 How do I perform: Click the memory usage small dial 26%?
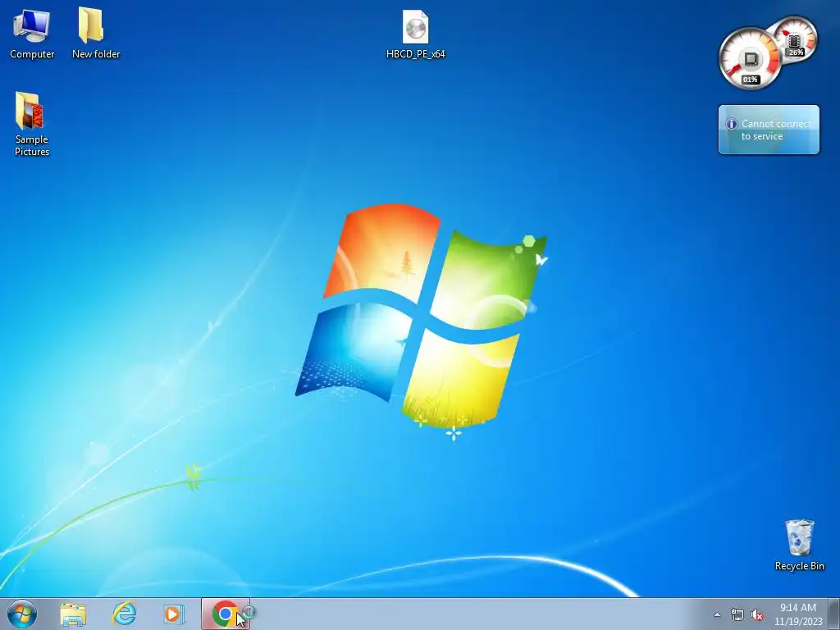point(796,39)
